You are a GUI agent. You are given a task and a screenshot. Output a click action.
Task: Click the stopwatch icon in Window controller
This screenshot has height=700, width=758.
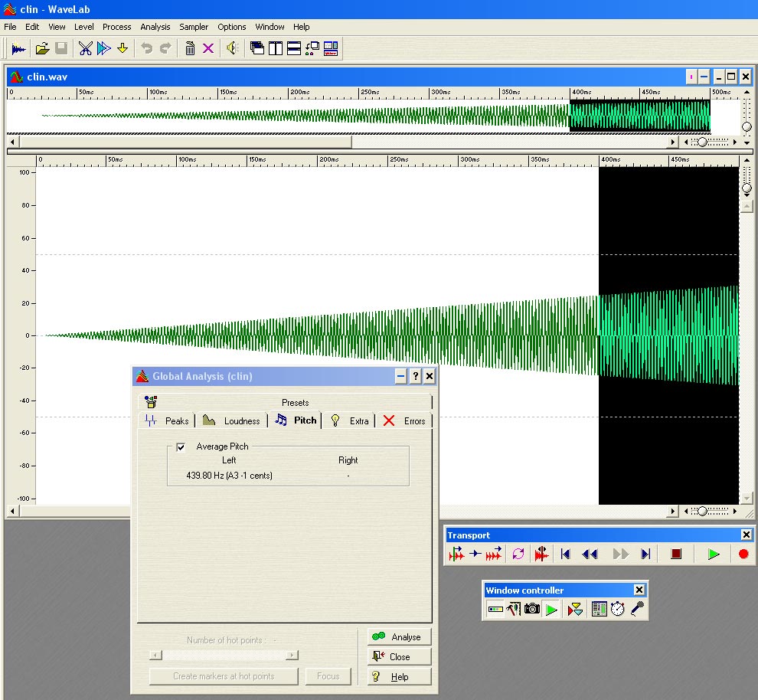(x=617, y=610)
